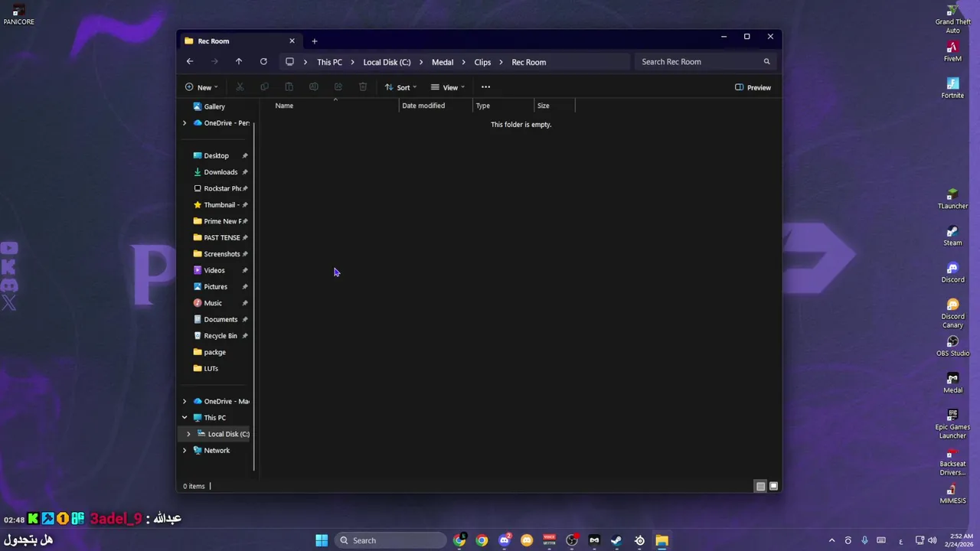Image resolution: width=980 pixels, height=551 pixels.
Task: Collapse the This PC tree node
Action: click(x=185, y=418)
